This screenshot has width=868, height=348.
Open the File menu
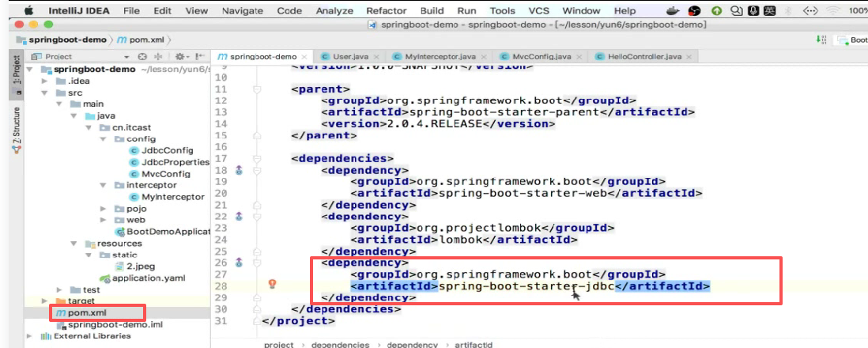coord(131,10)
